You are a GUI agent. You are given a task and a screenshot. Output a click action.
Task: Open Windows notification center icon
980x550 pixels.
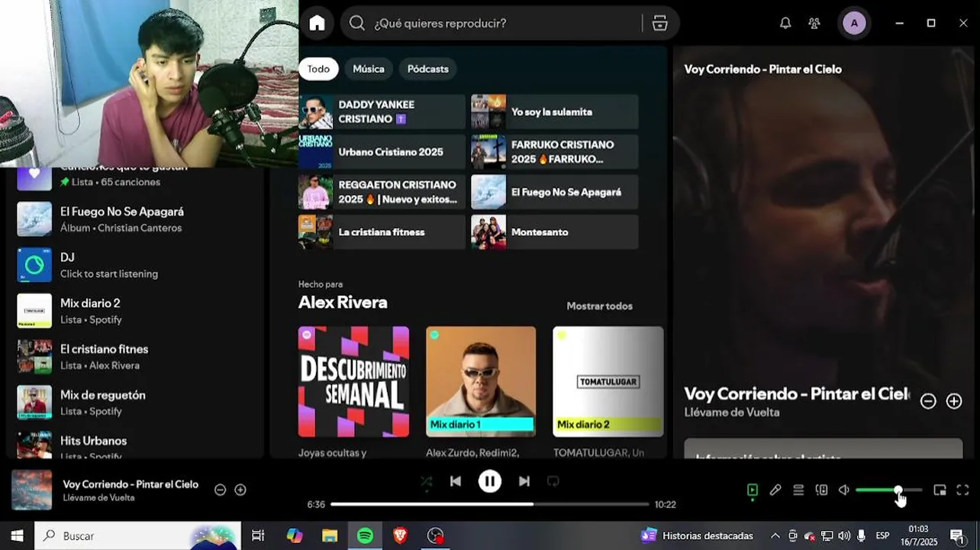(956, 535)
